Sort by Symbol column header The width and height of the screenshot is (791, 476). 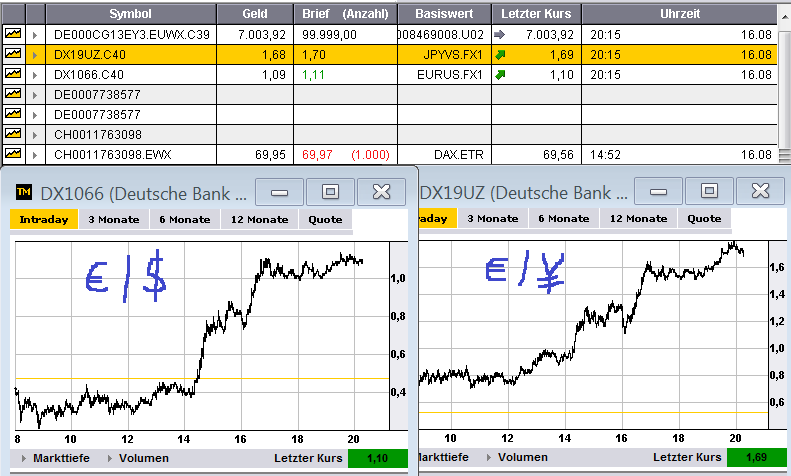pos(131,14)
